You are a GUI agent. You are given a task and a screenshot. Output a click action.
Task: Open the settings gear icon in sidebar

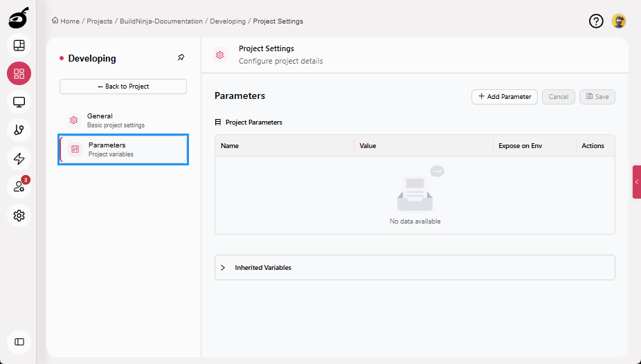pos(19,215)
